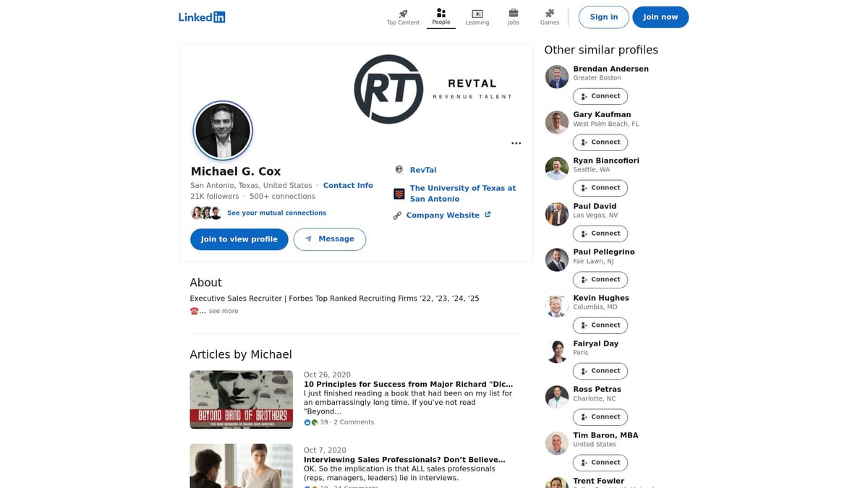Click the university icon next to University of Texas
The width and height of the screenshot is (868, 488).
399,193
